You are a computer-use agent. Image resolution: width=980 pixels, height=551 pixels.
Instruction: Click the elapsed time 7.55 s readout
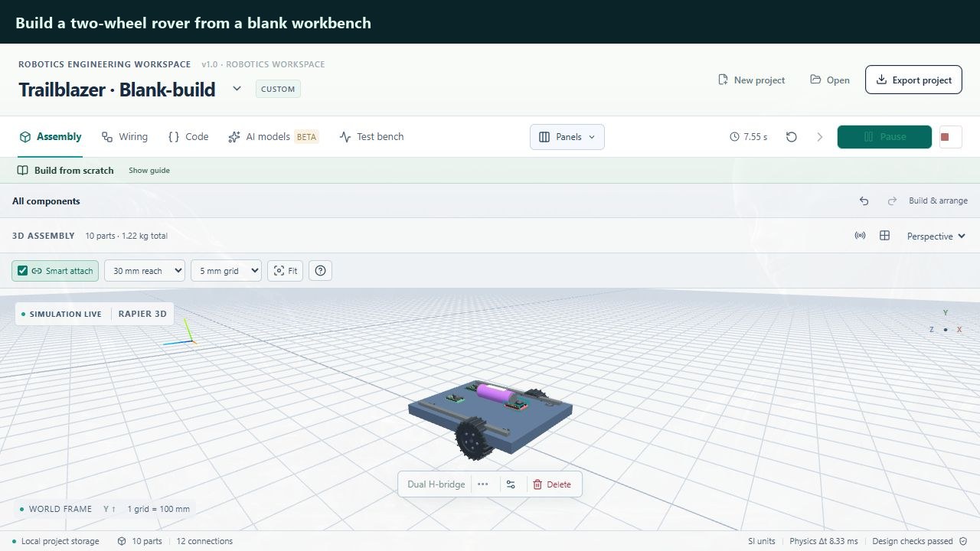(x=749, y=137)
